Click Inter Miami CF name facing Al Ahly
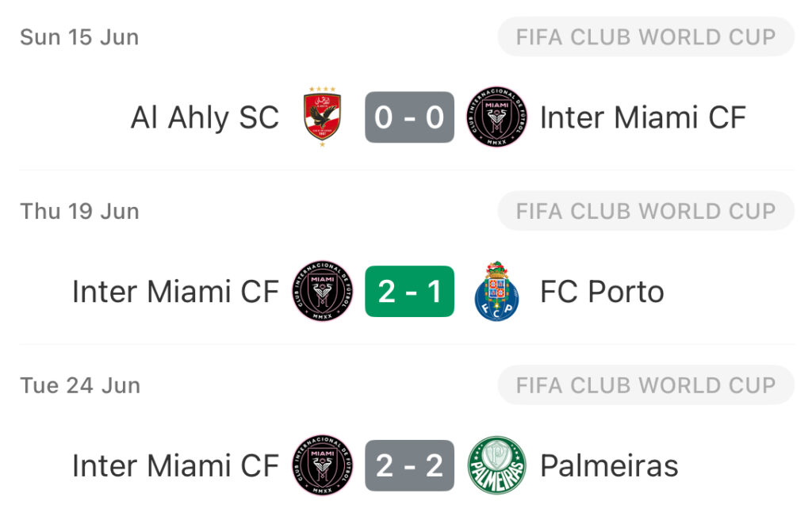The width and height of the screenshot is (812, 524). 643,117
